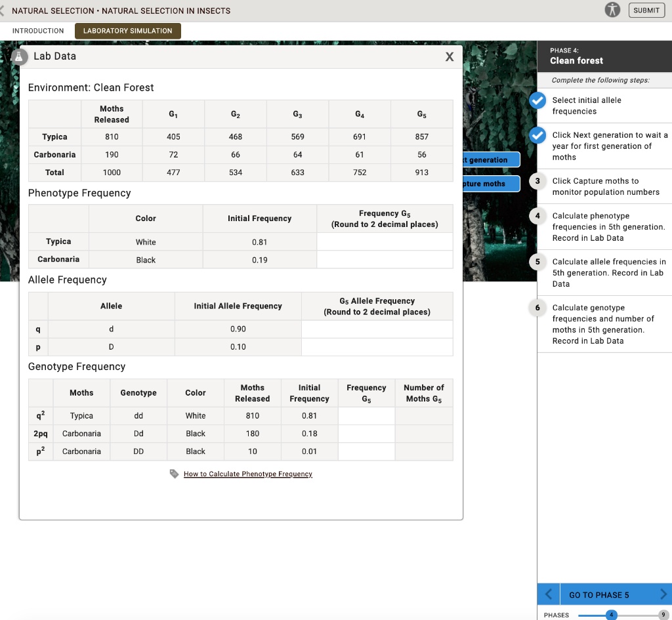Close the Lab Data window
This screenshot has width=672, height=620.
(x=450, y=56)
